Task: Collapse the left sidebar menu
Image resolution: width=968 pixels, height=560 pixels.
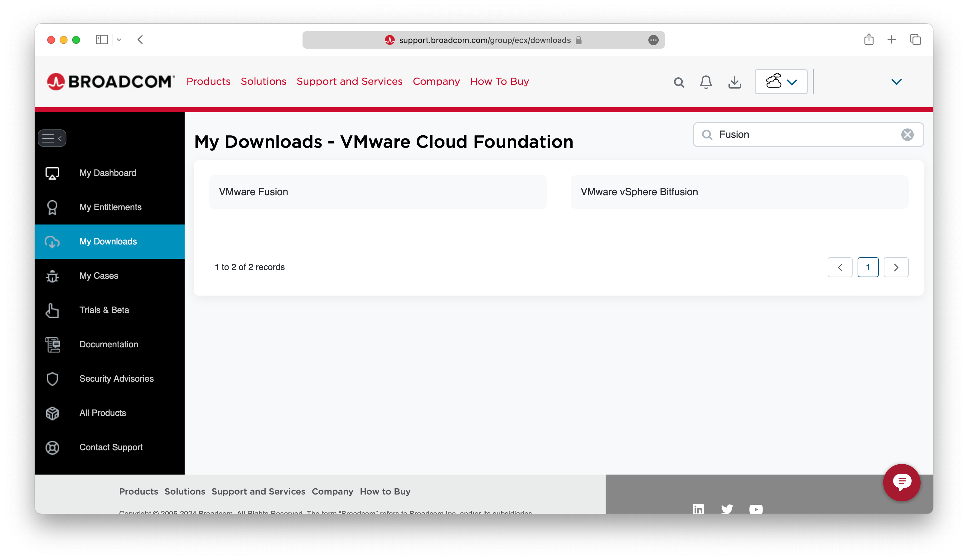Action: [52, 138]
